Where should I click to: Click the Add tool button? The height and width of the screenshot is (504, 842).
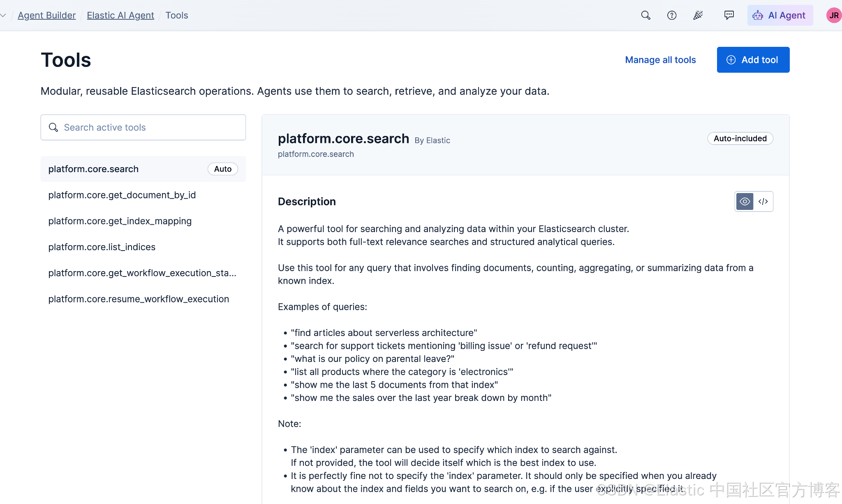(x=753, y=60)
